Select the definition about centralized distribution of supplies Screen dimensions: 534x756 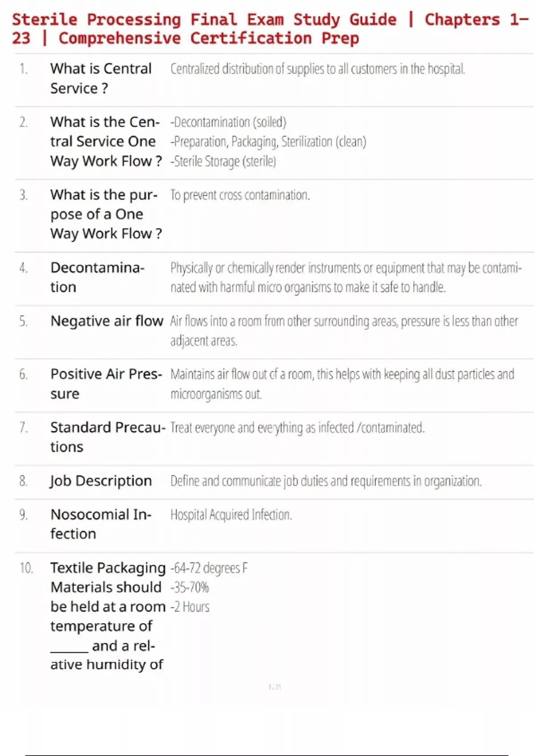(317, 69)
